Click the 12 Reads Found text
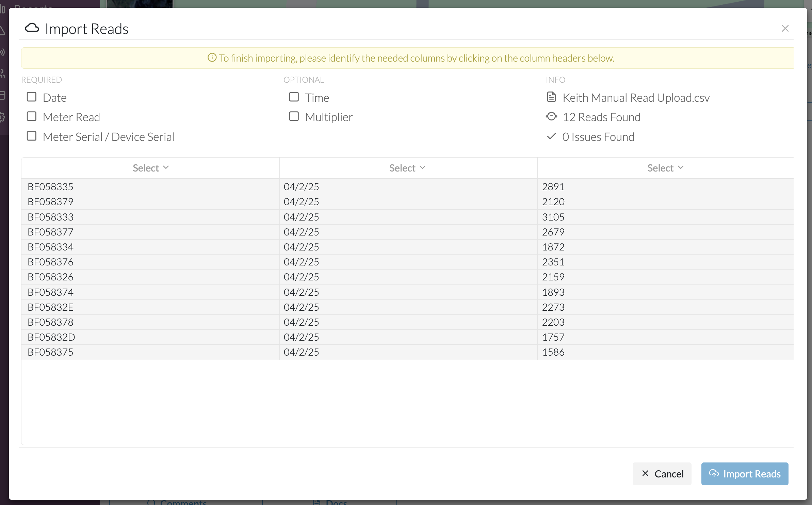 601,117
